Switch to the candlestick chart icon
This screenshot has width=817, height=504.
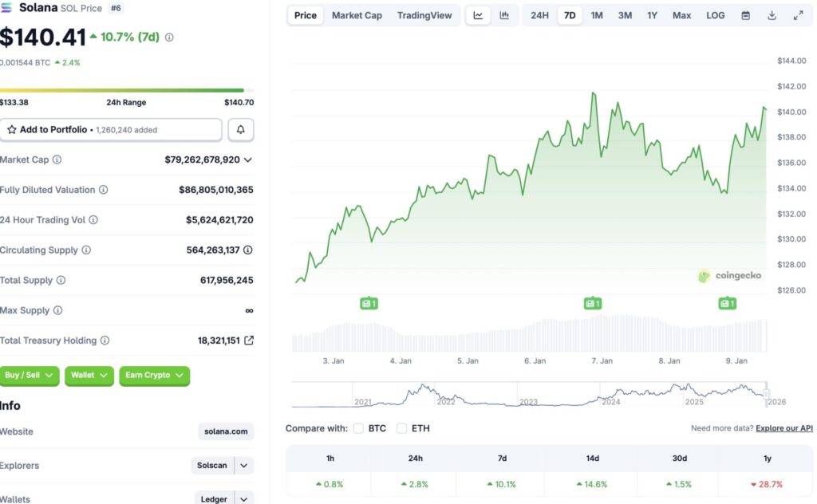pyautogui.click(x=503, y=15)
